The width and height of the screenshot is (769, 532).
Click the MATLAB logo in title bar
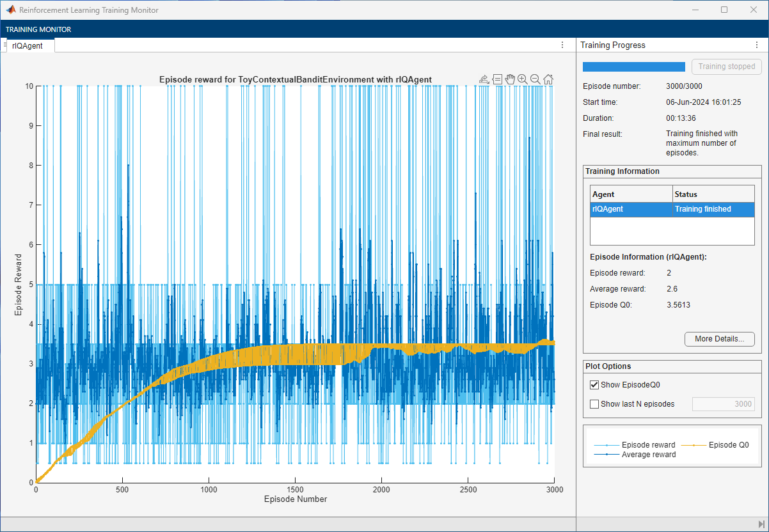(x=11, y=10)
